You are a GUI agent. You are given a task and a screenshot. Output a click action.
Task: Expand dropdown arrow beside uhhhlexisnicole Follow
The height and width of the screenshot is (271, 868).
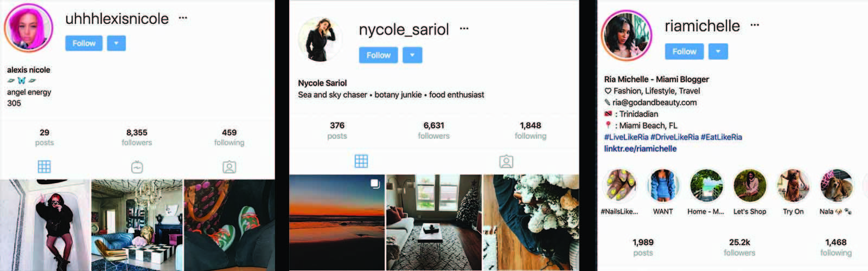(x=117, y=43)
